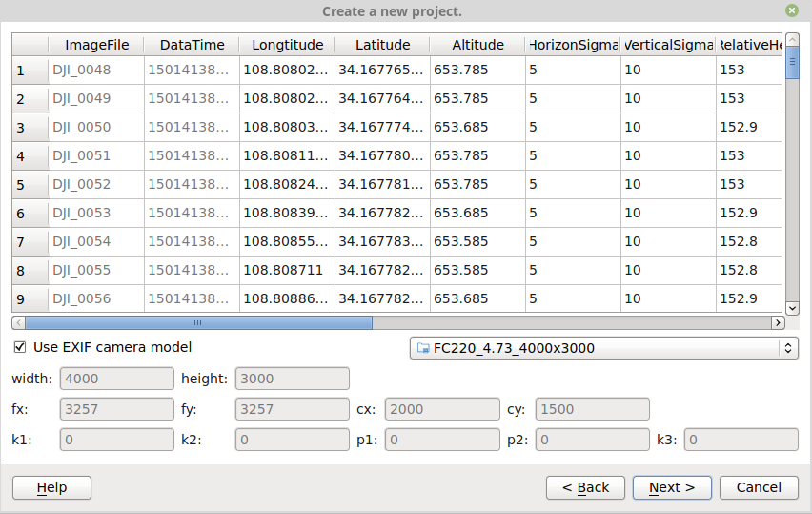Viewport: 812px width, 514px height.
Task: Close the Create a new project dialog
Action: coord(792,10)
